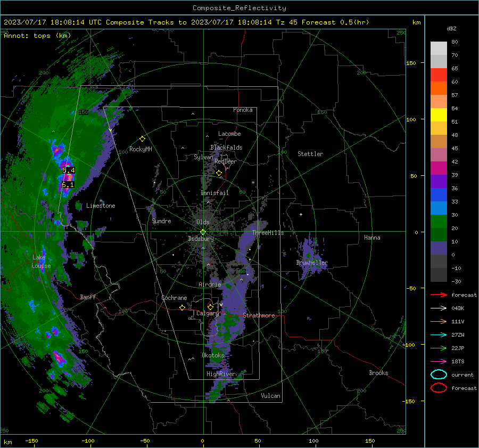Click the Vulcan city label
The image size is (479, 448).
270,396
